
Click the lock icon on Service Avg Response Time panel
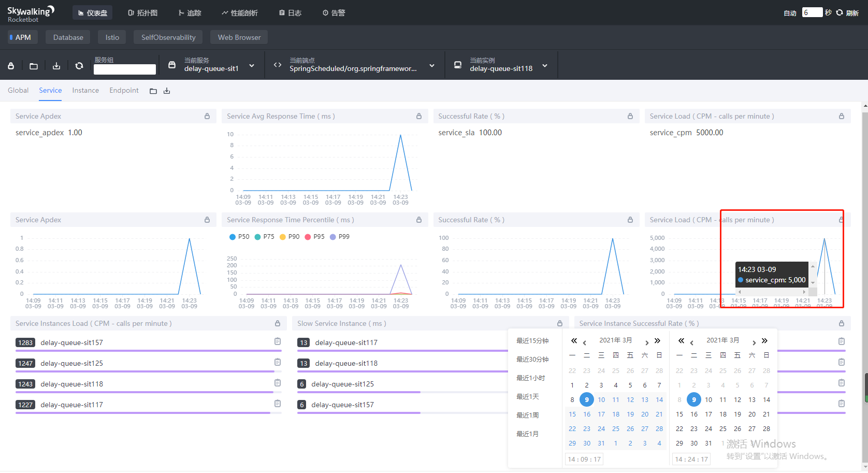click(x=418, y=116)
